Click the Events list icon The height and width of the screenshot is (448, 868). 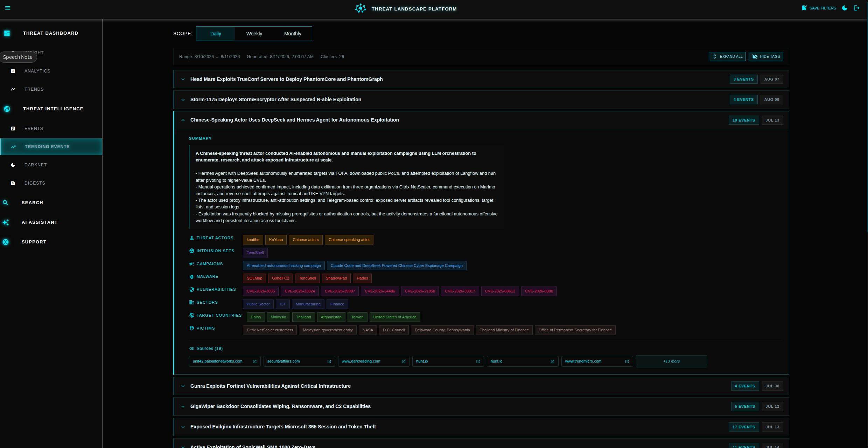click(13, 129)
